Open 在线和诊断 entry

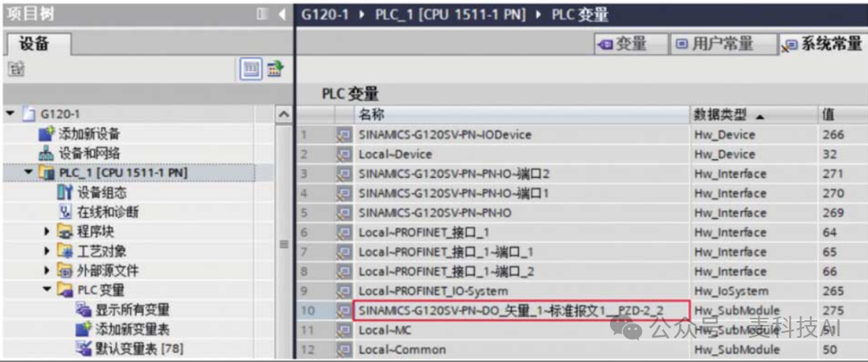click(x=108, y=212)
